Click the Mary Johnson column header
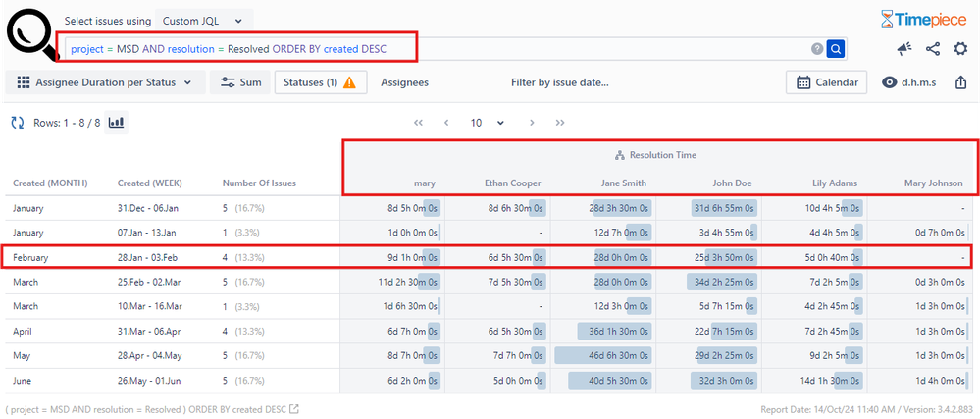Viewport: 980px width, 419px height. coord(933,183)
